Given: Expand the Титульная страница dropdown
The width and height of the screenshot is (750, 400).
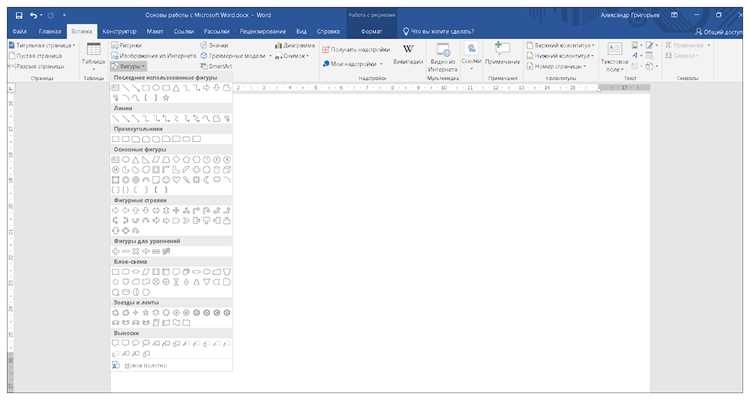Looking at the screenshot, I should click(42, 45).
